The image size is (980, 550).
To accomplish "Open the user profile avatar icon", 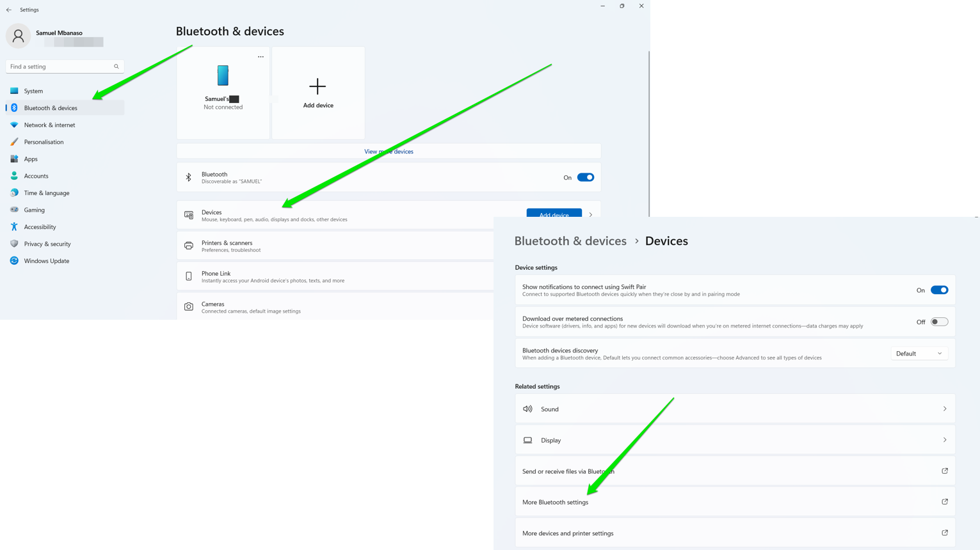I will [18, 36].
